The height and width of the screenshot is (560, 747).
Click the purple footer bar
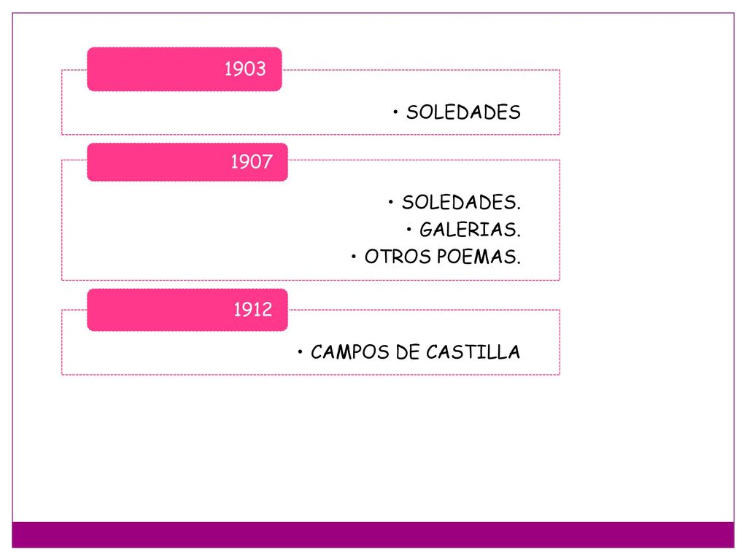373,534
